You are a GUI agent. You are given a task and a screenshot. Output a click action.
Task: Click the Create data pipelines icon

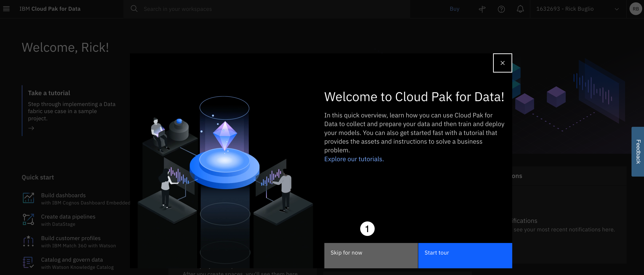28,219
